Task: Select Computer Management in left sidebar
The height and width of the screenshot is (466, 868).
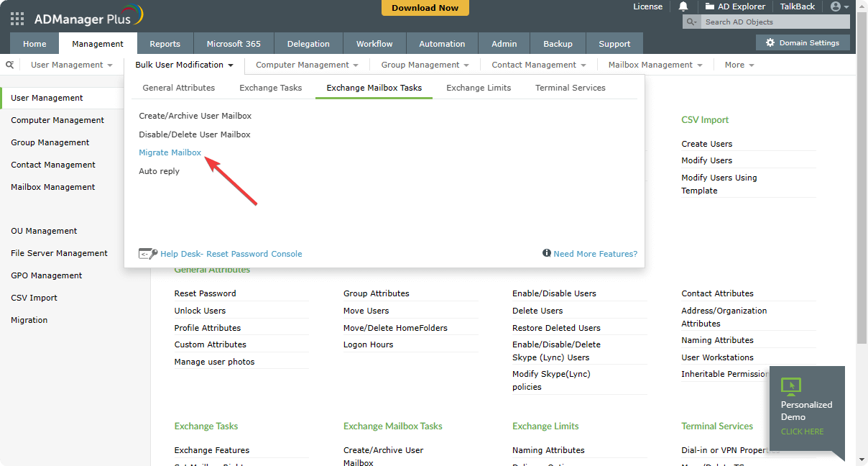Action: (x=57, y=120)
